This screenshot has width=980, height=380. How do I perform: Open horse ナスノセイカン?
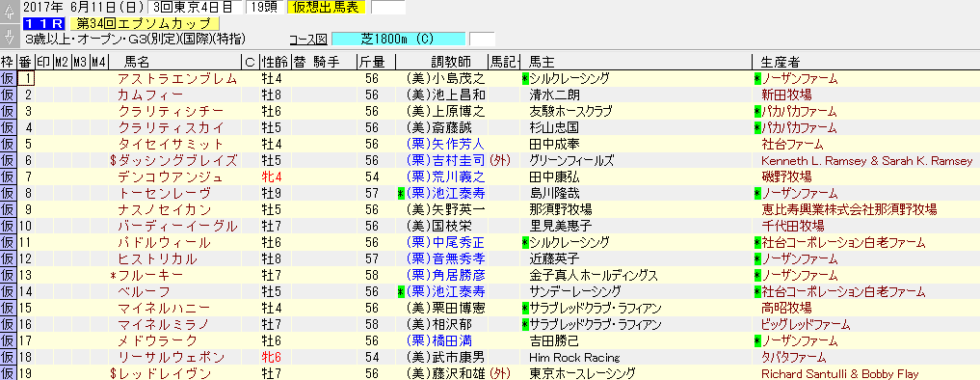click(x=164, y=209)
